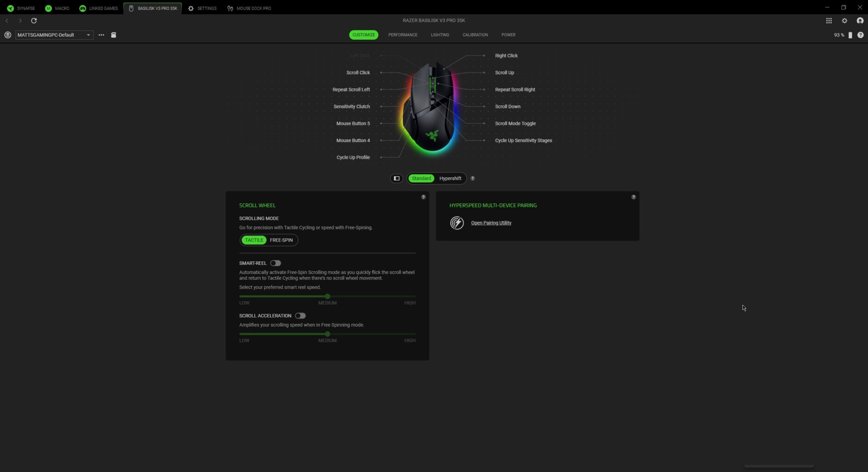Viewport: 868px width, 472px height.
Task: Click the settings gear icon top right
Action: 844,20
